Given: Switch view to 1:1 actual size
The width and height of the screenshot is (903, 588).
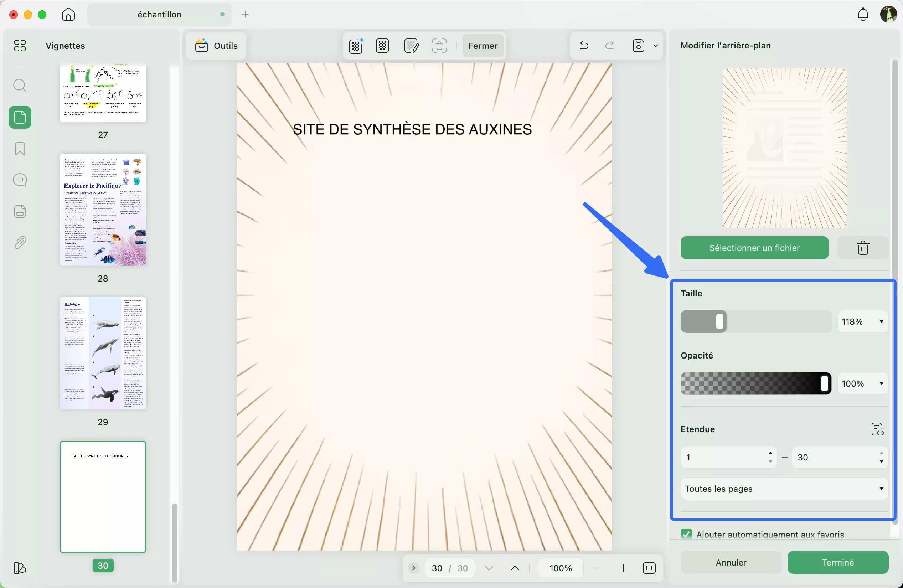Looking at the screenshot, I should click(649, 568).
